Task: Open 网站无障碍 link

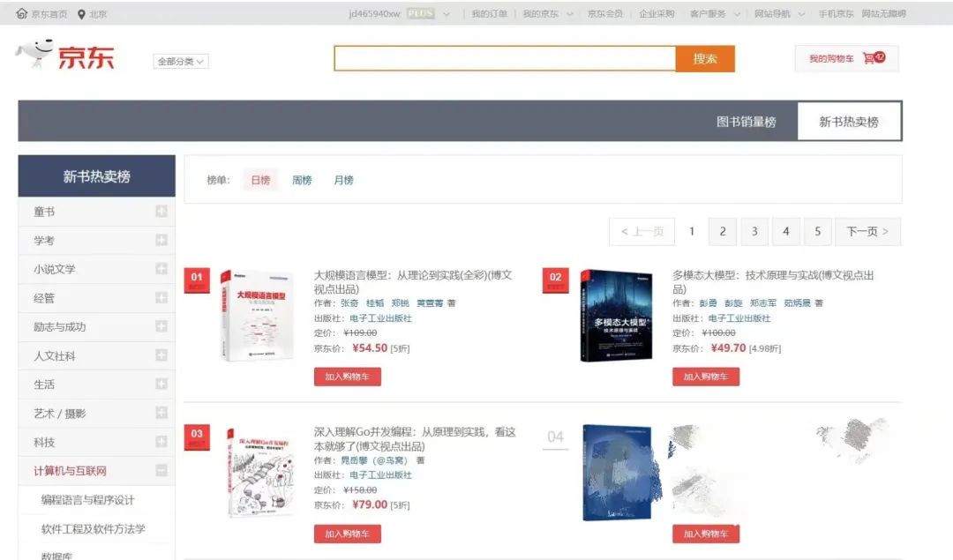Action: (883, 14)
